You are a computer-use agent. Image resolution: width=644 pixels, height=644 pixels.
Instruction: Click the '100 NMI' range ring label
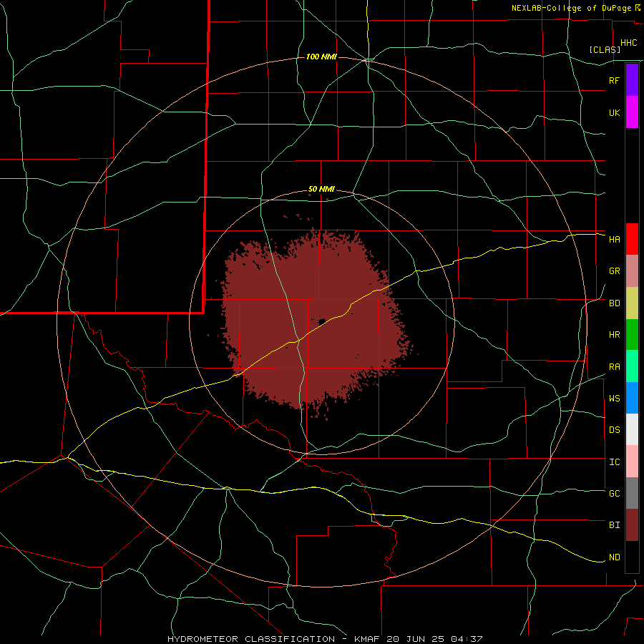pyautogui.click(x=321, y=57)
